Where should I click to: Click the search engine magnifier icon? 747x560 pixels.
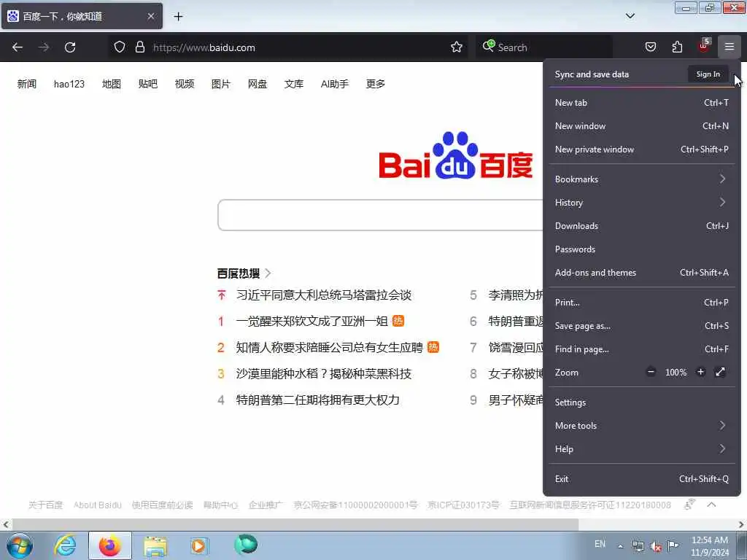(x=488, y=46)
